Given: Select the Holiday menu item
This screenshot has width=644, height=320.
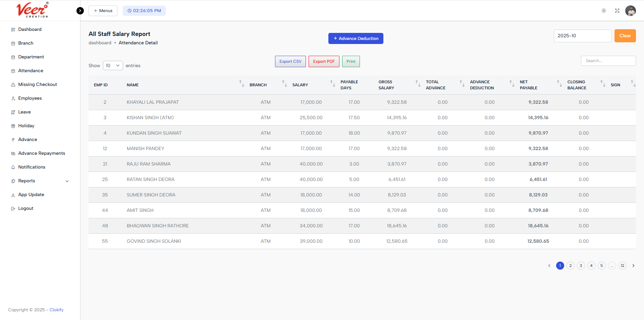Looking at the screenshot, I should [x=26, y=126].
